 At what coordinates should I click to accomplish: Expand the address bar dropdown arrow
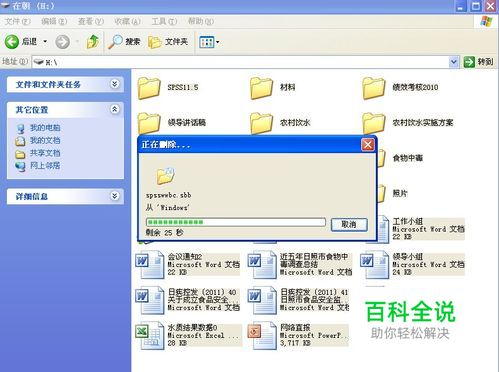point(454,62)
